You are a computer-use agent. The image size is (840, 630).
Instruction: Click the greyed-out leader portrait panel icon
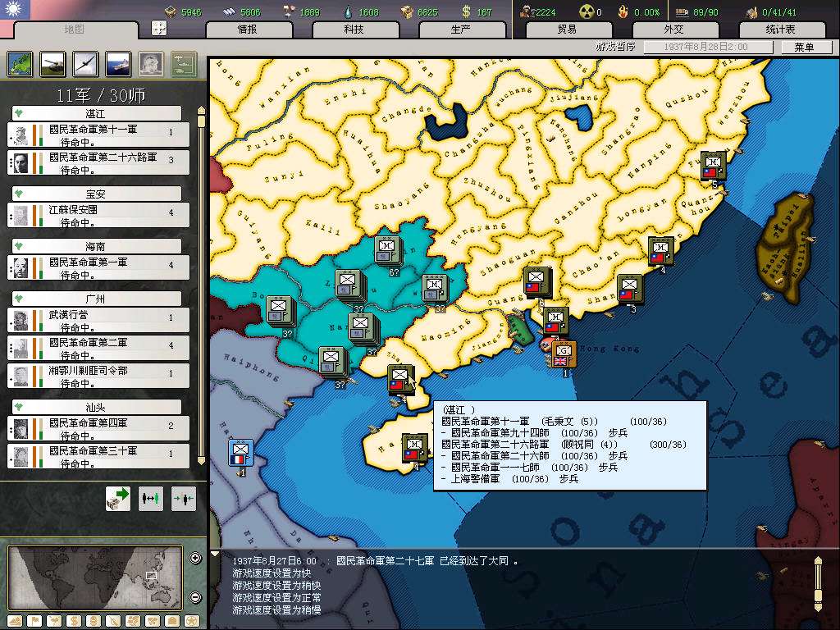[x=151, y=64]
